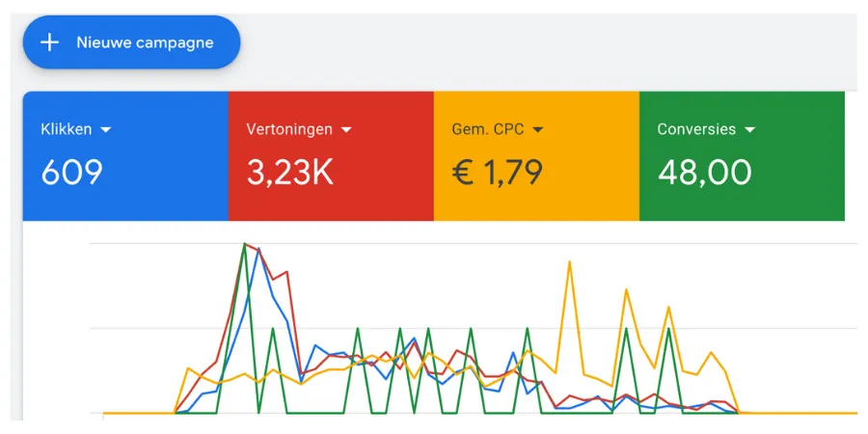
Task: Click the Klikken label text
Action: click(x=67, y=129)
